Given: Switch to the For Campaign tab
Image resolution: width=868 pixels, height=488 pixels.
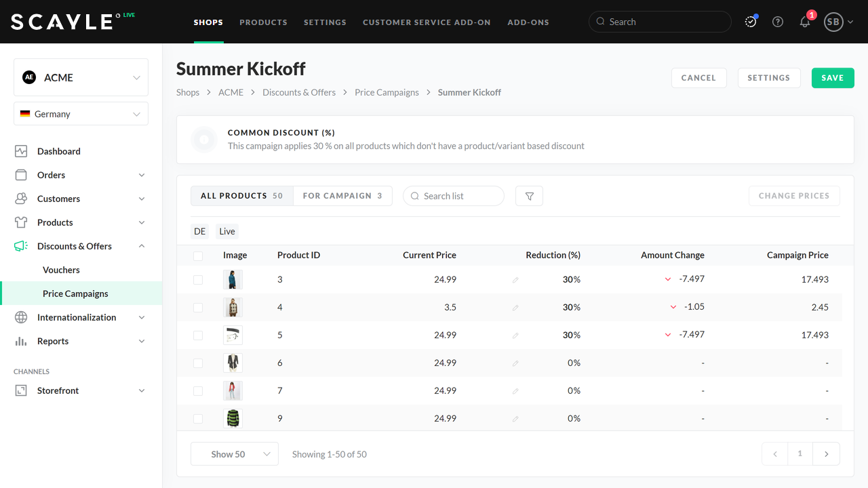Looking at the screenshot, I should [342, 196].
